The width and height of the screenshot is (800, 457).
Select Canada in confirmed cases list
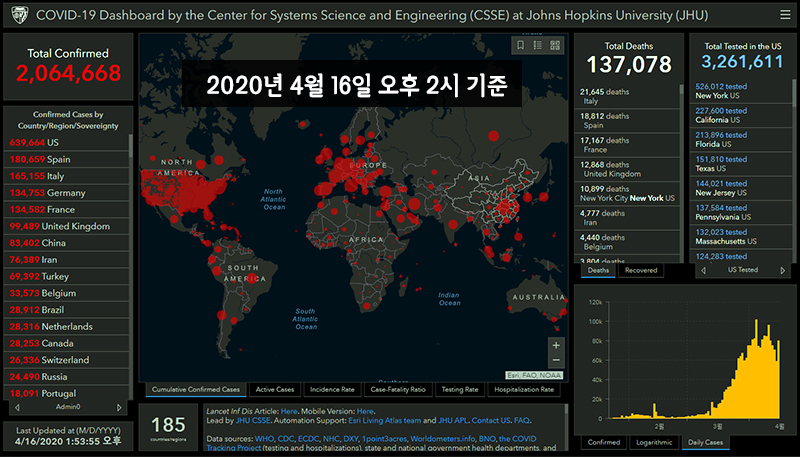pos(66,343)
